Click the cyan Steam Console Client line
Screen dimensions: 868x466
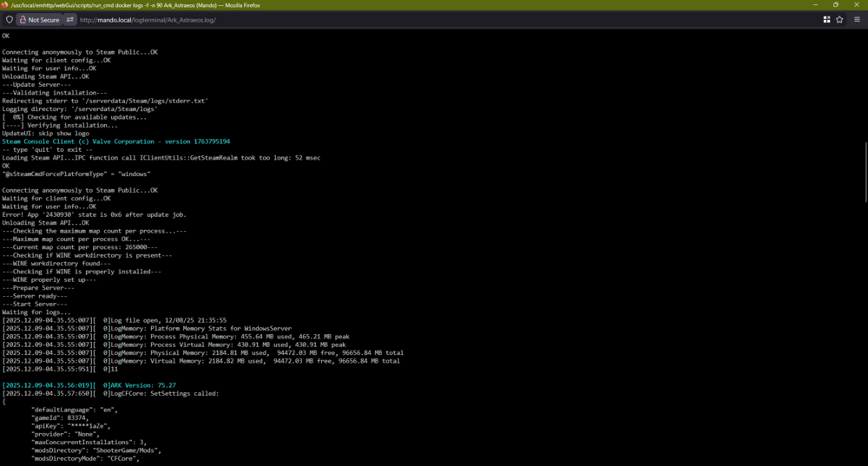[x=115, y=141]
